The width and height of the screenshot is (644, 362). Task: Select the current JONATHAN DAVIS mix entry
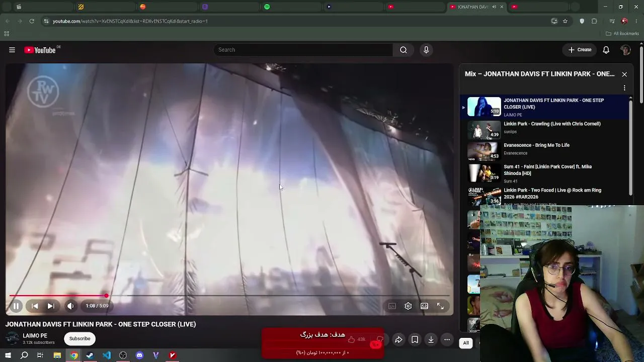point(545,107)
